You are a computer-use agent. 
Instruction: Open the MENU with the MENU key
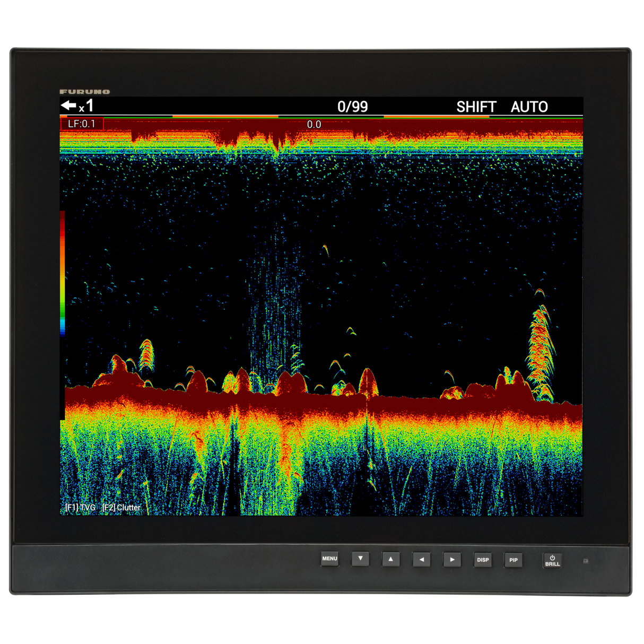pyautogui.click(x=329, y=559)
